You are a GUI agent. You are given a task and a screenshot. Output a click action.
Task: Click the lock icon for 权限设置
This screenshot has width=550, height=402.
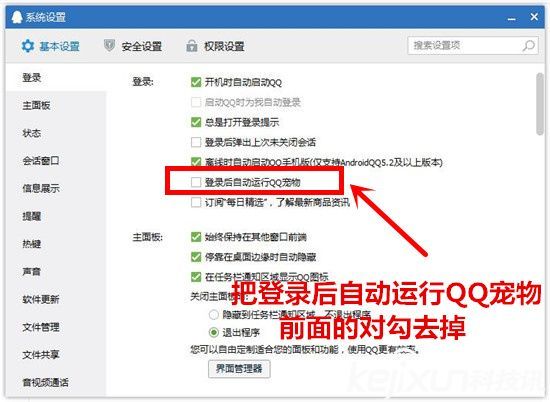(x=192, y=46)
